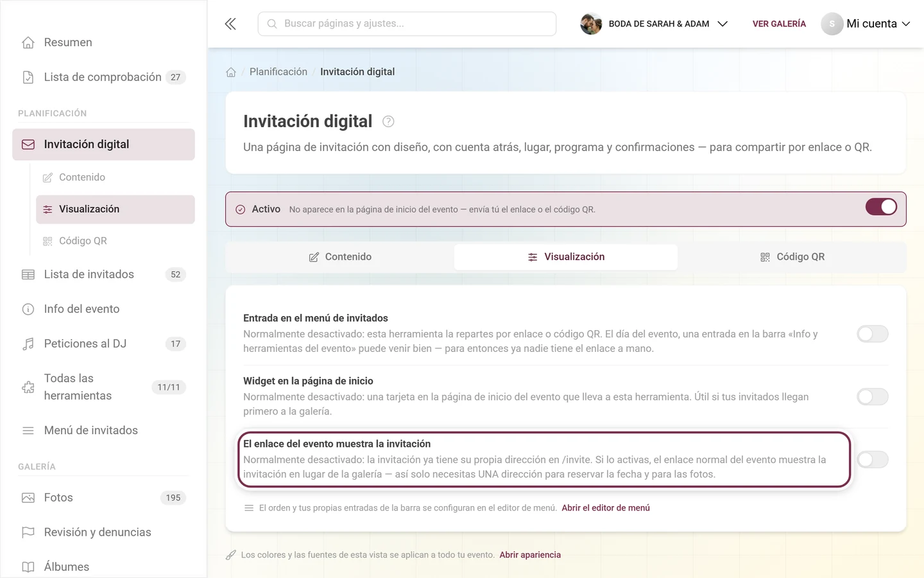
Task: Click the Fotos image icon
Action: point(28,498)
